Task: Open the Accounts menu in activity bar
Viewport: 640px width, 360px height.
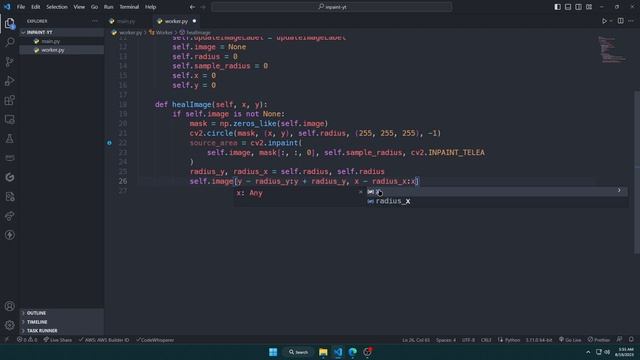Action: [9, 306]
